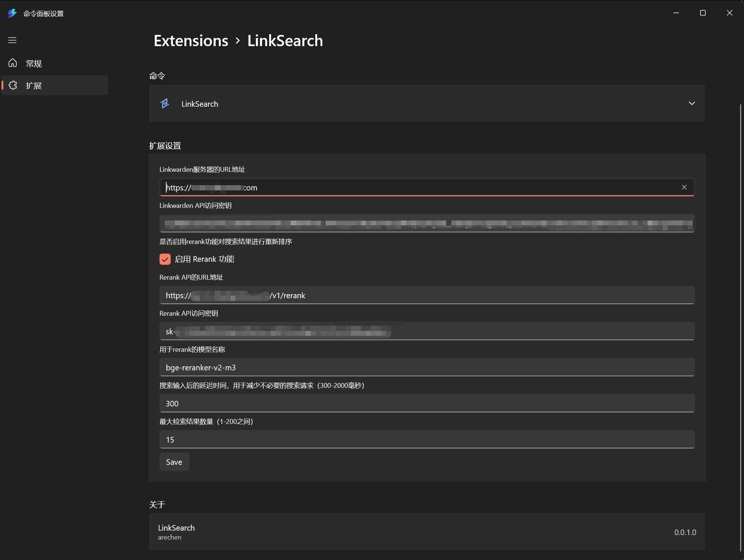
Task: Click the search delay field showing 300
Action: (426, 403)
